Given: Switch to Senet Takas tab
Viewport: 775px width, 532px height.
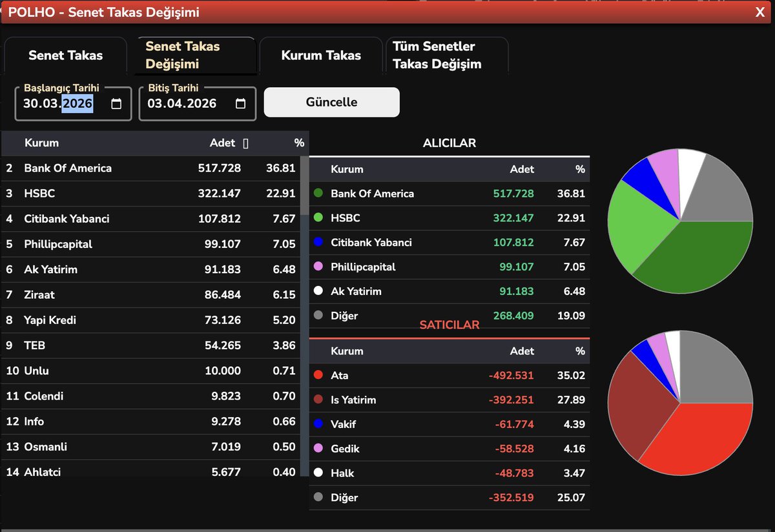Looking at the screenshot, I should coord(65,56).
